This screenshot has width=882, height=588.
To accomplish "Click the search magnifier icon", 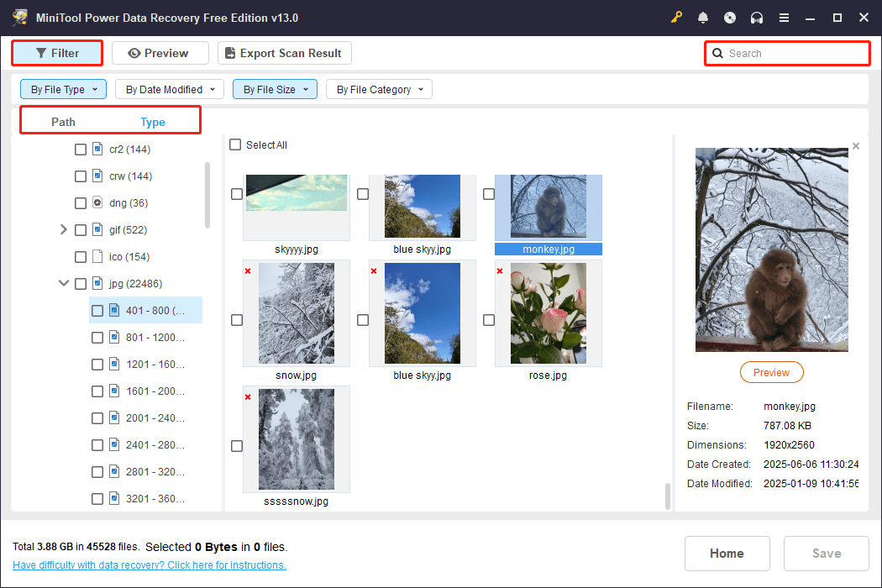I will point(717,54).
